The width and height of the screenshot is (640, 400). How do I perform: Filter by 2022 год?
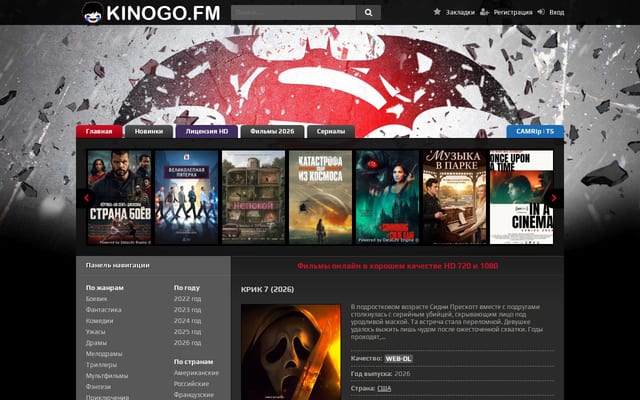tap(187, 299)
